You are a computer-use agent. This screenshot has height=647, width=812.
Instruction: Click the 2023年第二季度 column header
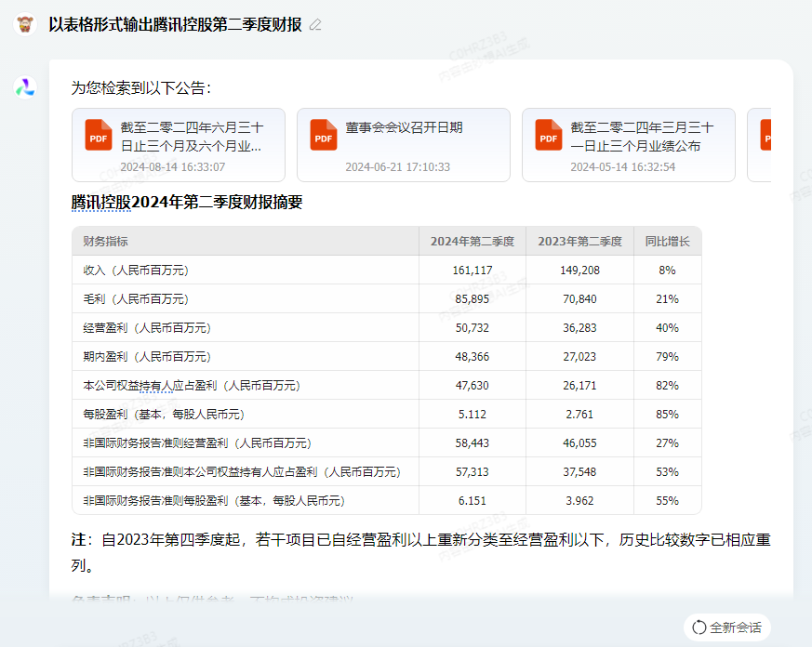[x=579, y=242]
